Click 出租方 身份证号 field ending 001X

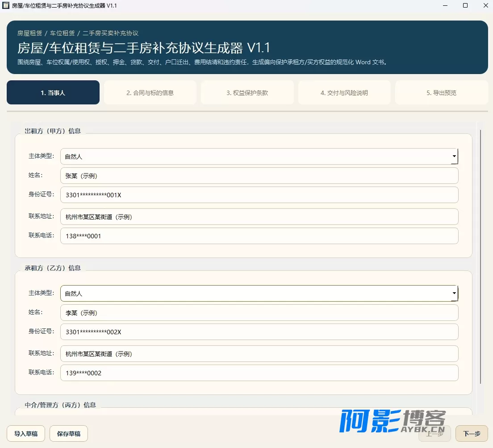[x=259, y=195]
